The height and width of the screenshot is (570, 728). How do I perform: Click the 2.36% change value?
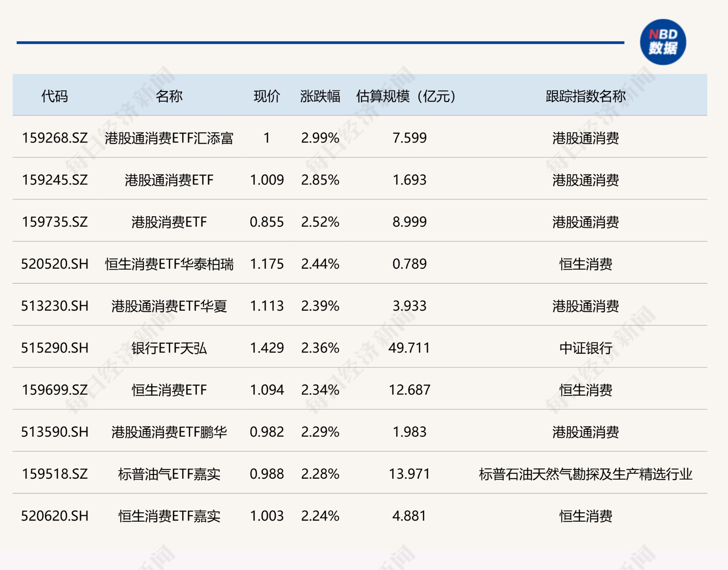(x=320, y=348)
